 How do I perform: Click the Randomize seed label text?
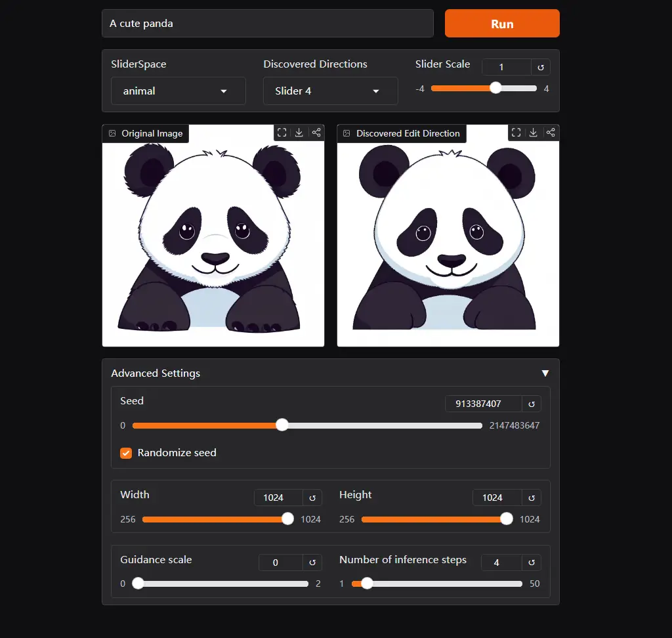177,453
